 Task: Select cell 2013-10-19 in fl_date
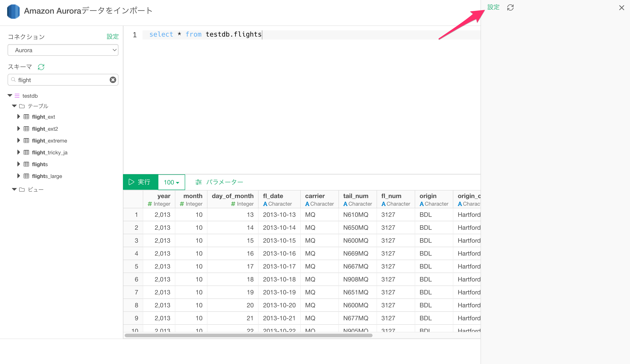coord(279,292)
